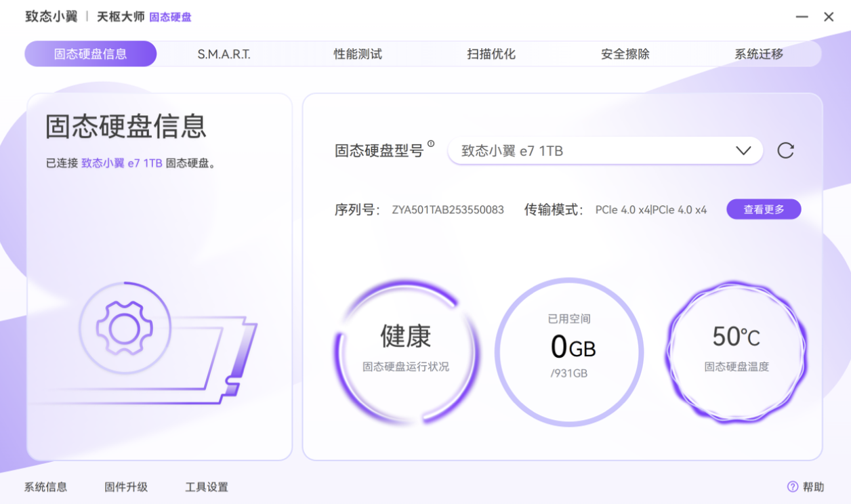Switch to the 系统迁移 migration tab
This screenshot has width=851, height=504.
point(757,54)
